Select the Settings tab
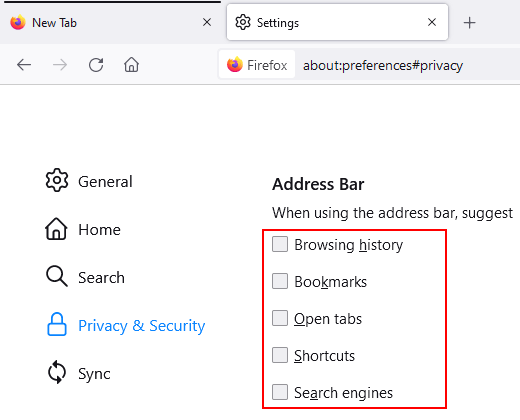 click(337, 22)
